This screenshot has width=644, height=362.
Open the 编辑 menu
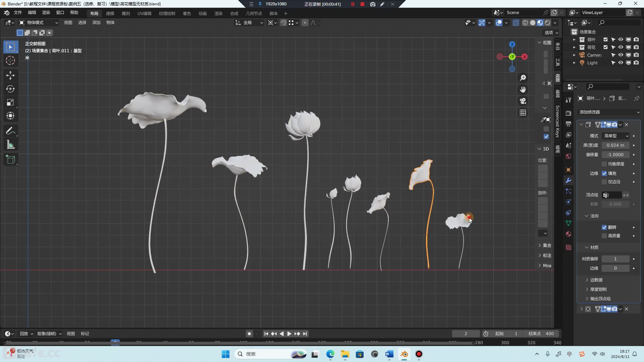[x=32, y=13]
